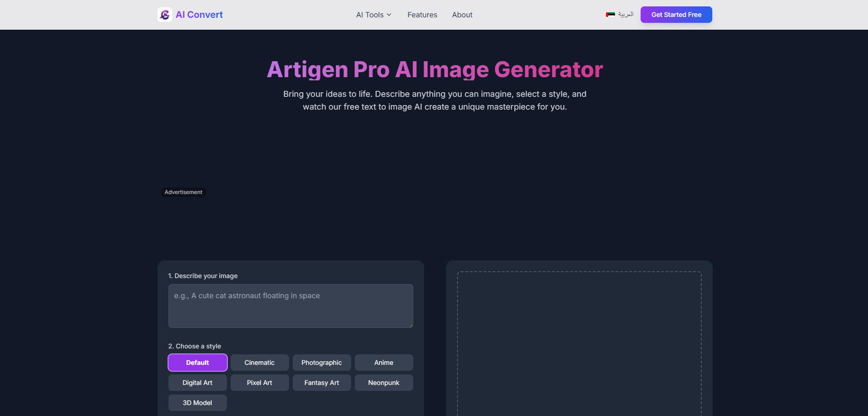Select the Default style
This screenshot has width=868, height=416.
click(197, 362)
